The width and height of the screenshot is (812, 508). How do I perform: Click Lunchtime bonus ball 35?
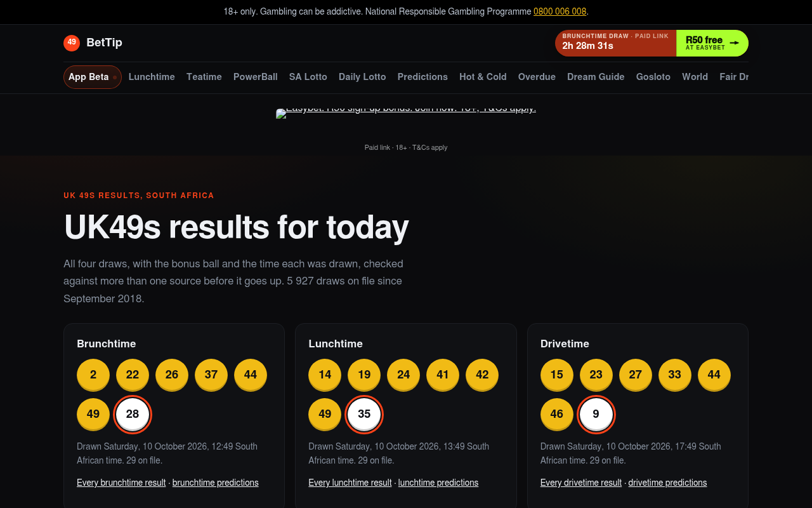tap(364, 414)
